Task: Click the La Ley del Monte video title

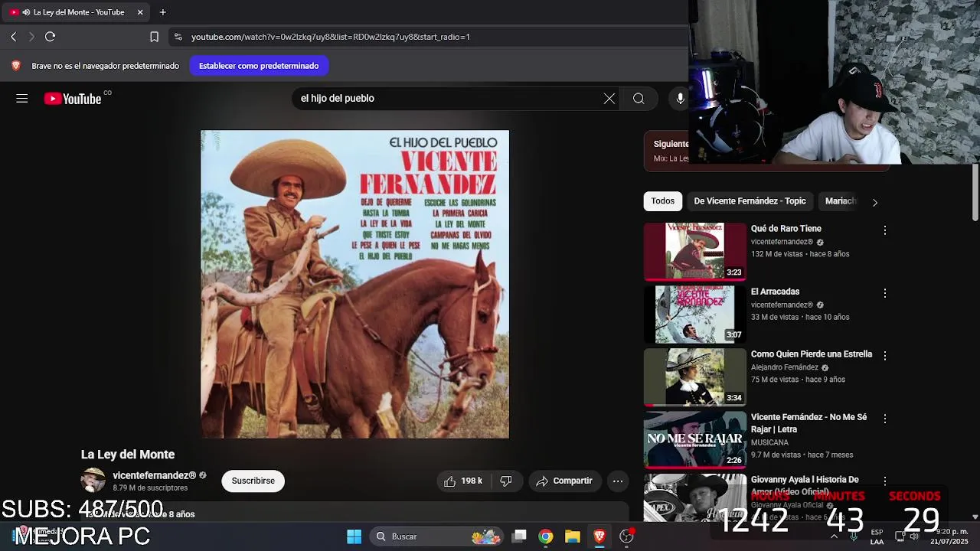Action: 128,455
